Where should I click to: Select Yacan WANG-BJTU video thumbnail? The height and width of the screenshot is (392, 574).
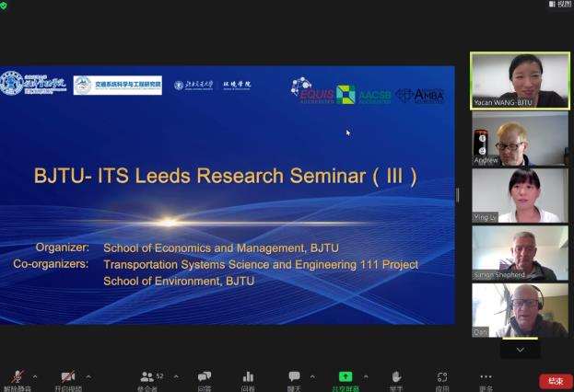click(x=520, y=81)
